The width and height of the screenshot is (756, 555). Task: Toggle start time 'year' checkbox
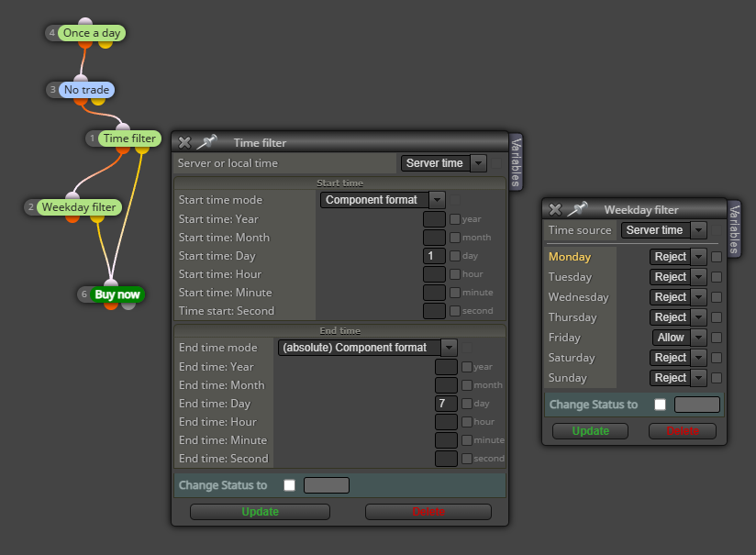coord(455,219)
